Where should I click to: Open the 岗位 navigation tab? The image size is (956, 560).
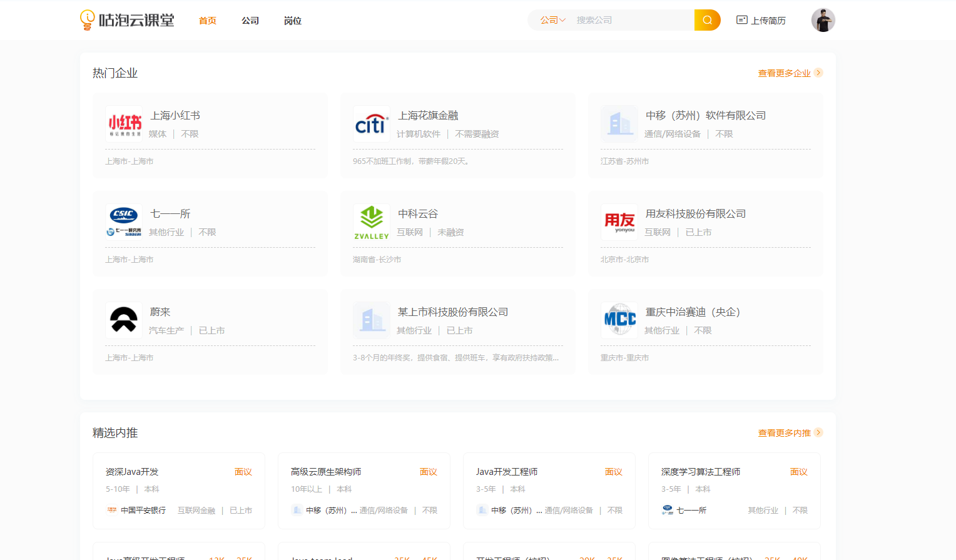[x=293, y=21]
